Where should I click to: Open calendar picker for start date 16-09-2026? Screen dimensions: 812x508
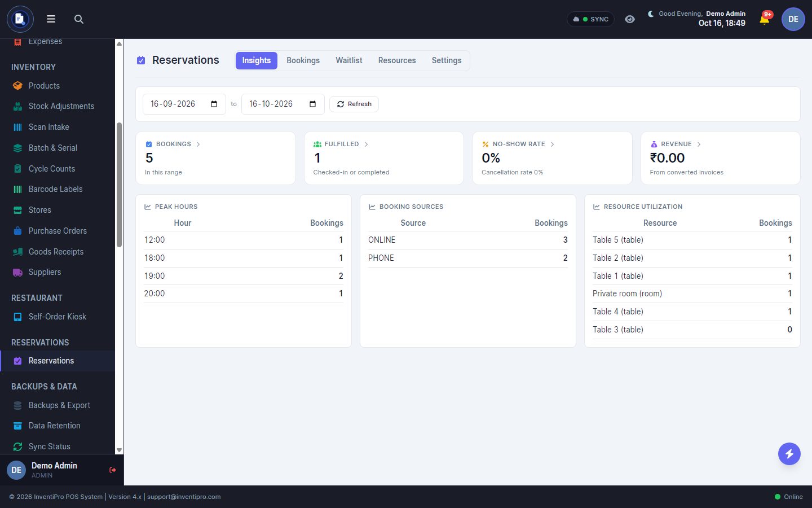point(214,104)
